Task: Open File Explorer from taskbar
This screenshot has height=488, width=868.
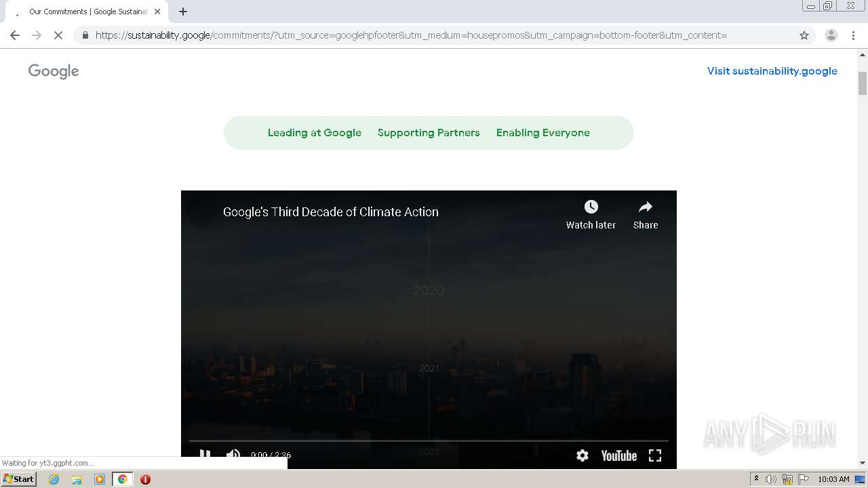Action: [77, 479]
